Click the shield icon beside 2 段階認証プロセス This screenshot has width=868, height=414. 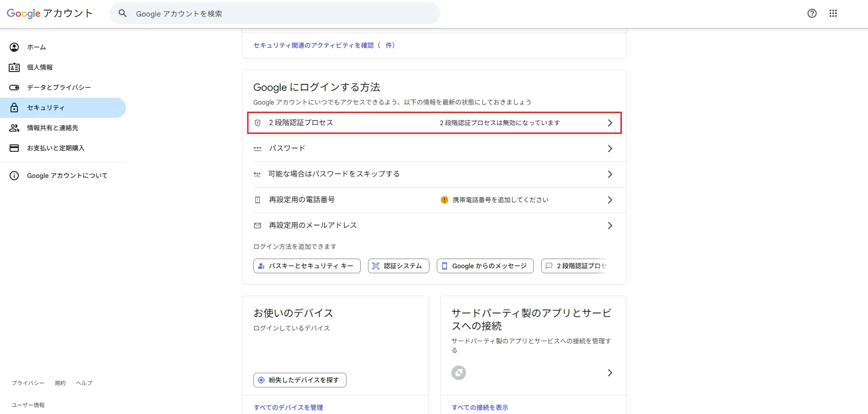point(258,123)
